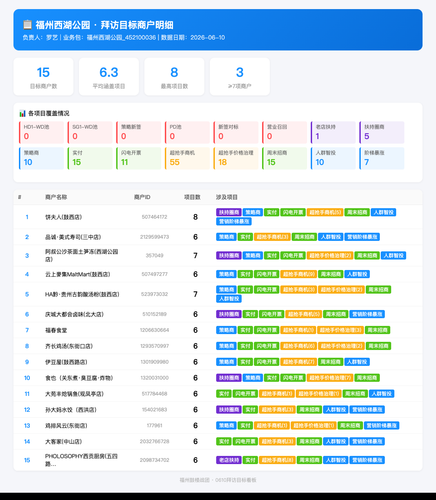Image resolution: width=436 pixels, height=500 pixels.
Task: Click the card showing 3 merchants
Action: pyautogui.click(x=240, y=77)
